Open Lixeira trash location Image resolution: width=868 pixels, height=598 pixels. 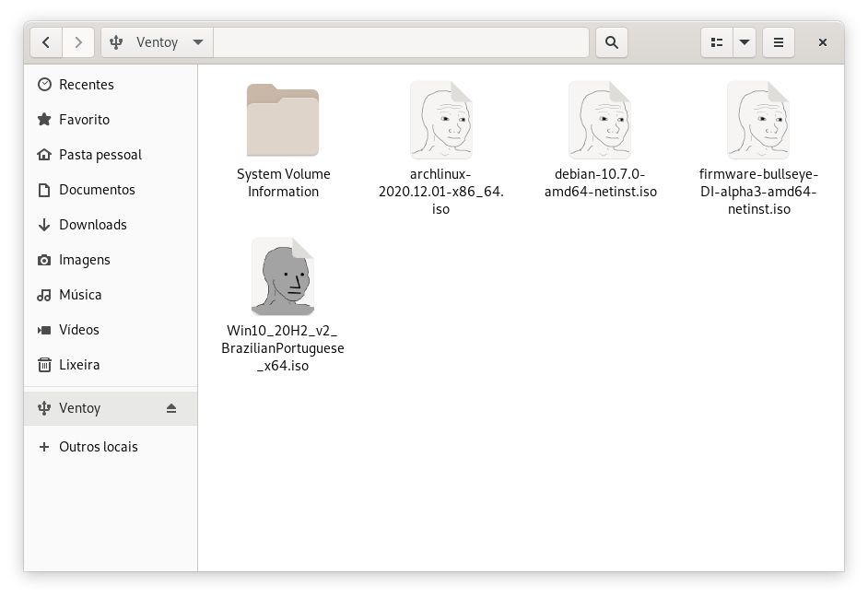[79, 365]
